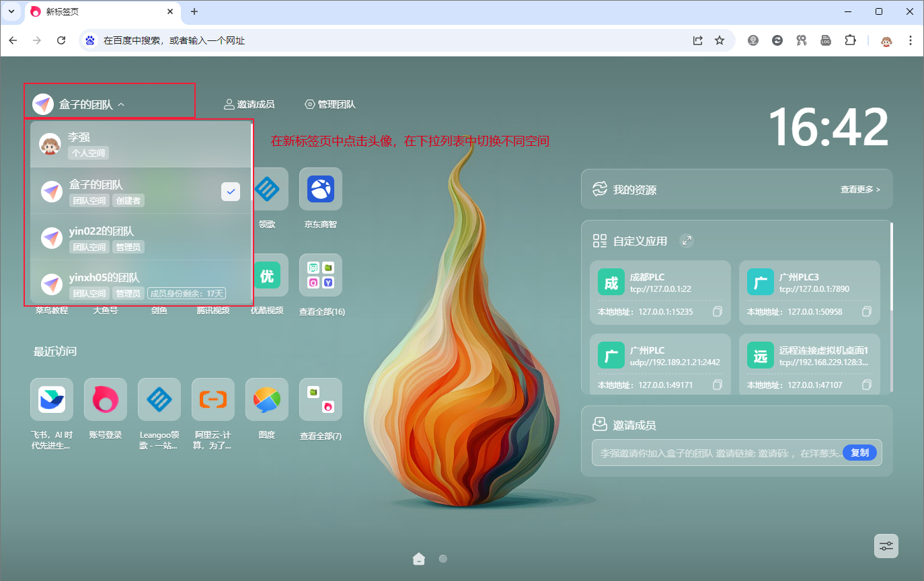Switch to the second page dot
The height and width of the screenshot is (581, 924).
click(443, 558)
